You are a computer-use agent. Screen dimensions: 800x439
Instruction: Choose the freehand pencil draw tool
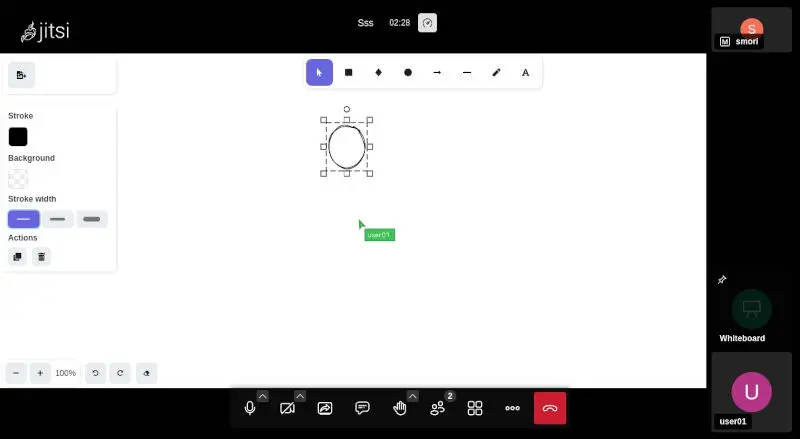[x=496, y=72]
